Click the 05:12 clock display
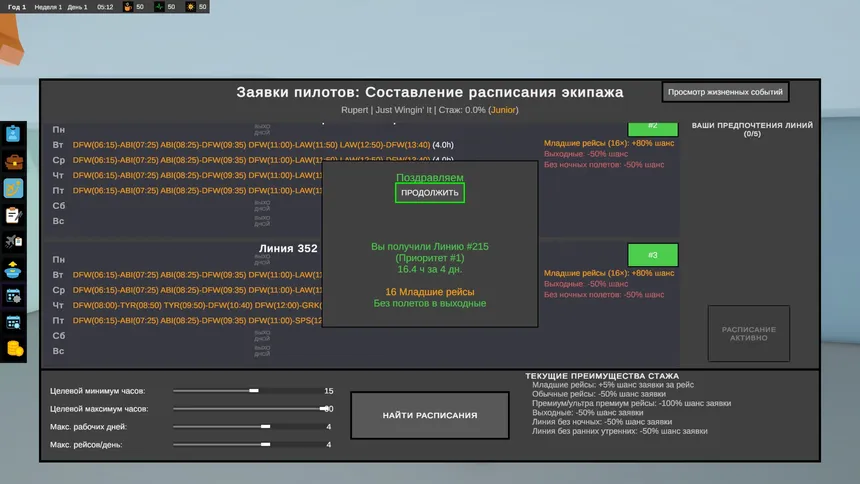 [105, 7]
